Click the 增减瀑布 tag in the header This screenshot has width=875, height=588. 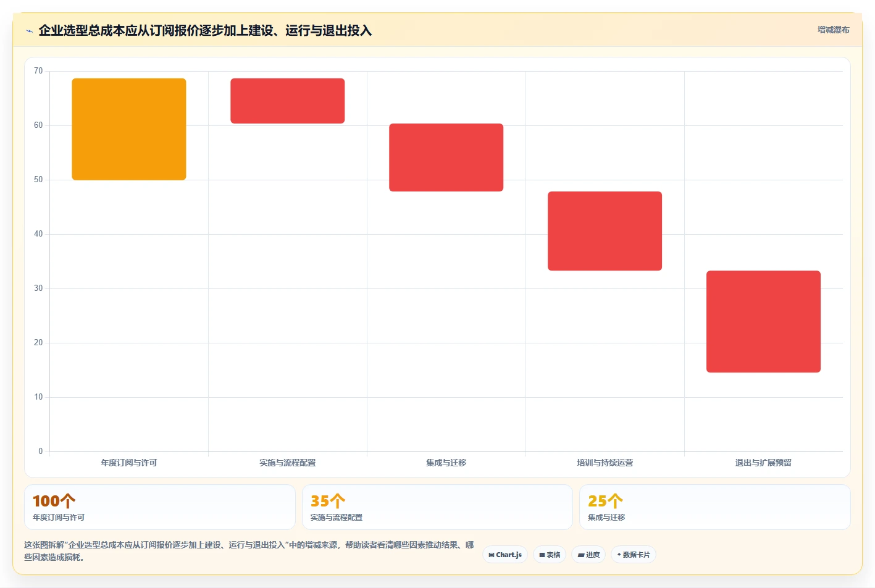click(833, 30)
